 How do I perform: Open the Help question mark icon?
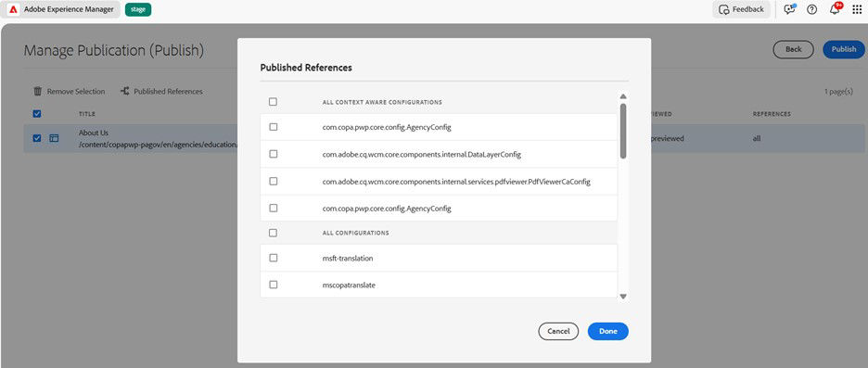coord(812,9)
